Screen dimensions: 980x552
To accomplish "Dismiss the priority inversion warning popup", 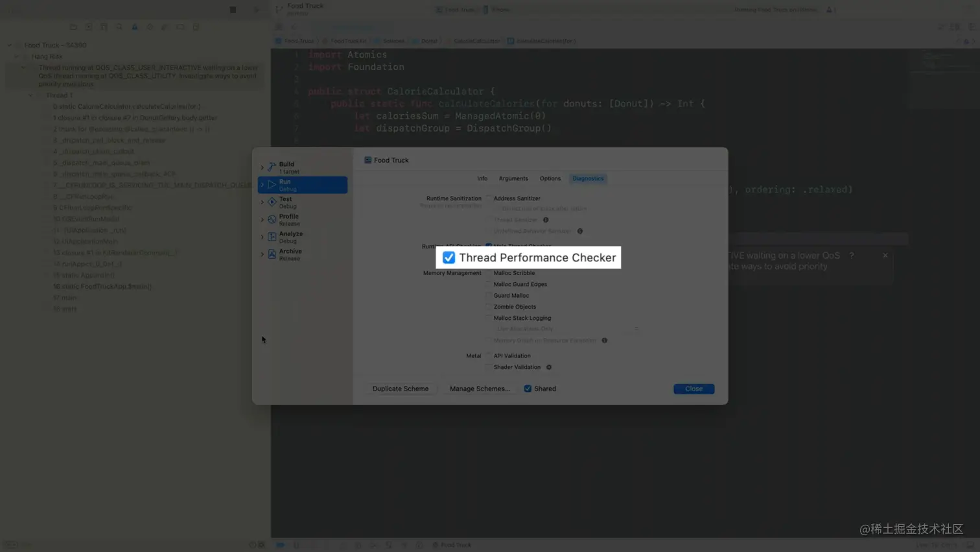I will [x=885, y=256].
